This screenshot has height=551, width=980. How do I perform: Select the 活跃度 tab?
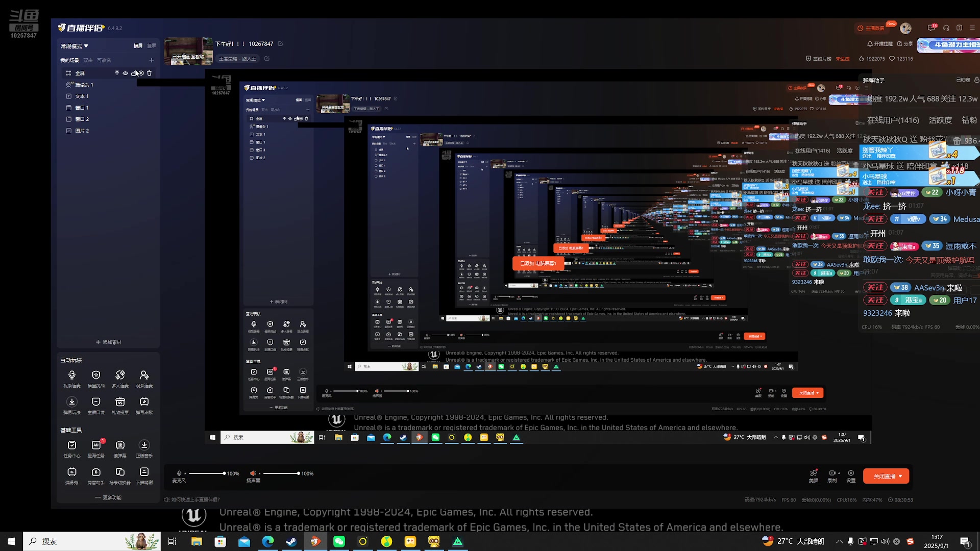(940, 120)
